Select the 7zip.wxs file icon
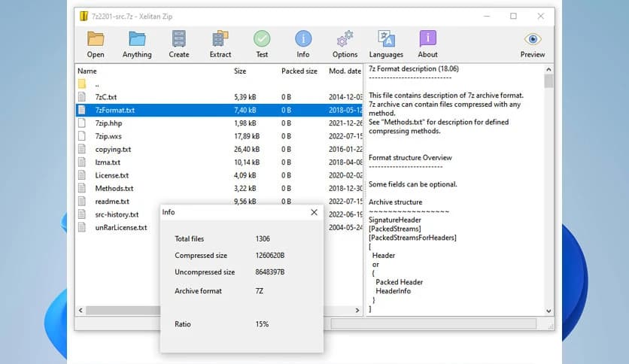The image size is (629, 364). [x=82, y=136]
